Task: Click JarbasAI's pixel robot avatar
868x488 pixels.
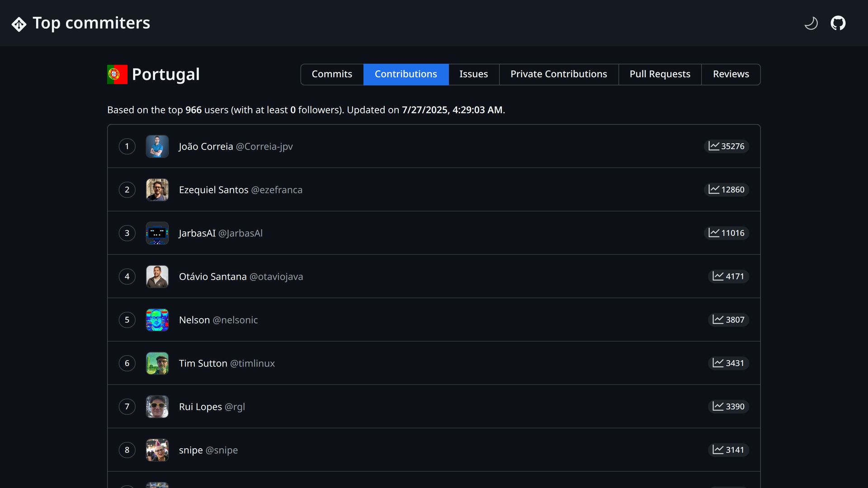Action: [157, 233]
